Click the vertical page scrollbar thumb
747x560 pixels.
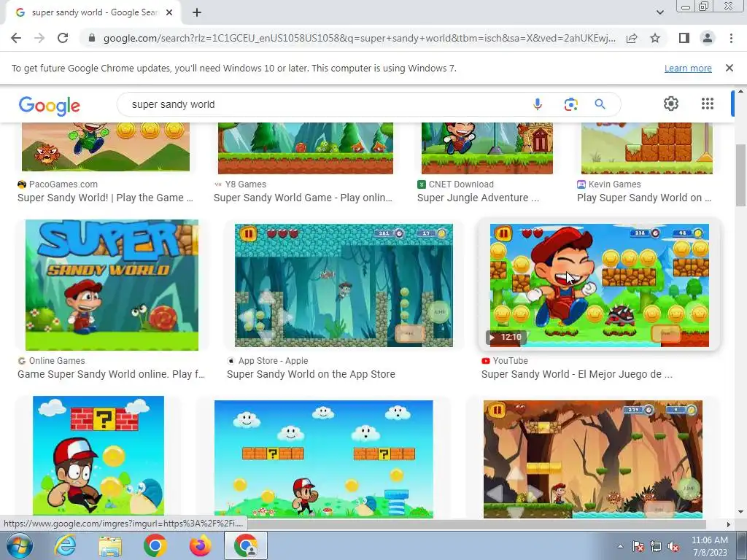tap(740, 175)
